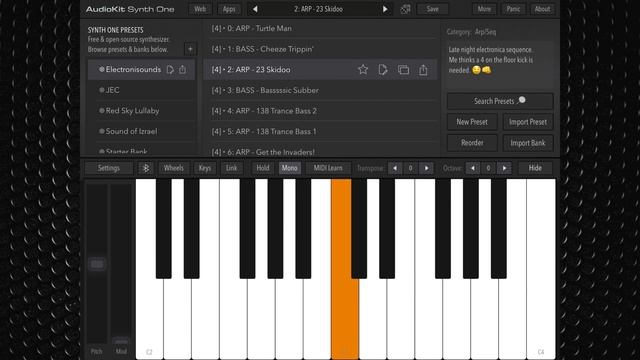Viewport: 640px width, 360px height.
Task: Select preset 5: ARP - 138 Trance Bass 1
Action: [320, 131]
